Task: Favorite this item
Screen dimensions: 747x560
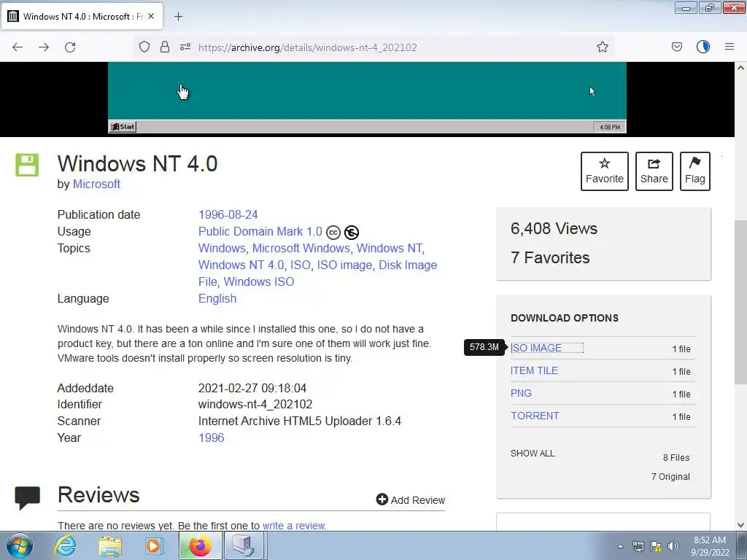Action: (x=605, y=171)
